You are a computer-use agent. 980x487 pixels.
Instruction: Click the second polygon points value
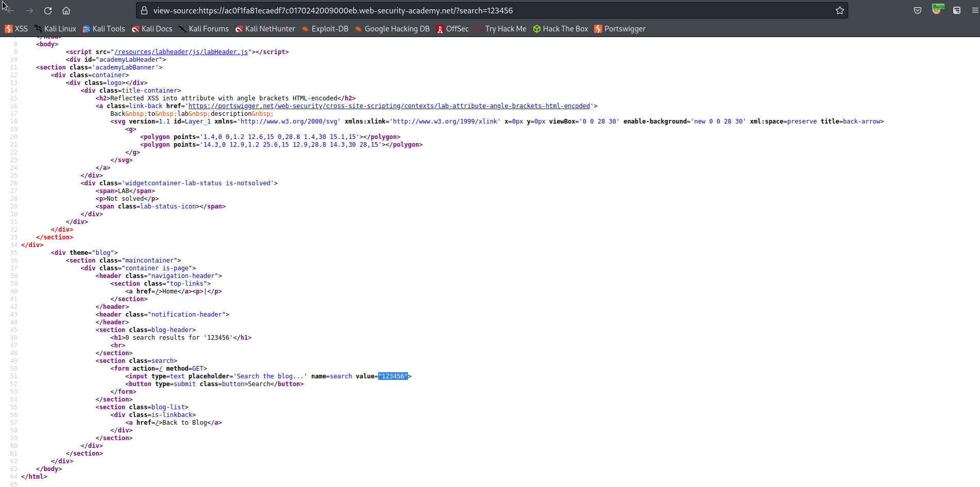point(291,145)
